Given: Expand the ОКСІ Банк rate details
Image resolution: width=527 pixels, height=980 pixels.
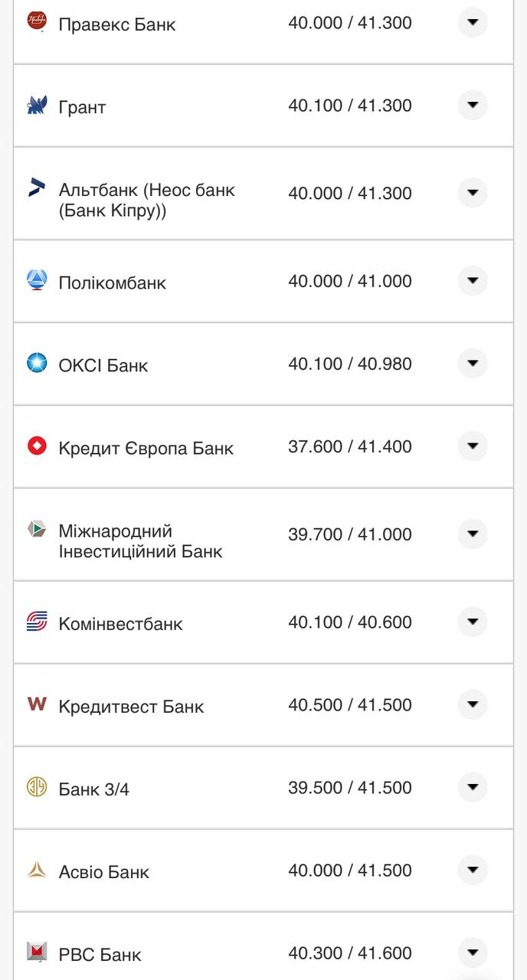Looking at the screenshot, I should pyautogui.click(x=473, y=363).
